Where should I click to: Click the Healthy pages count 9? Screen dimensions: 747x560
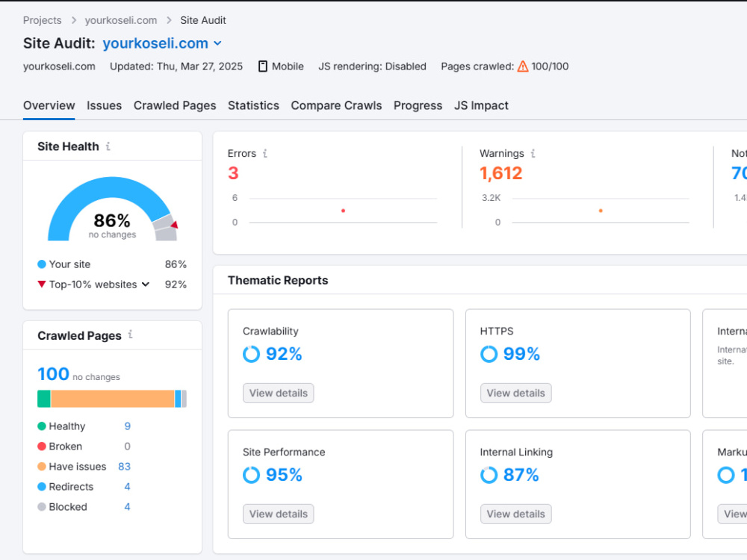[127, 426]
